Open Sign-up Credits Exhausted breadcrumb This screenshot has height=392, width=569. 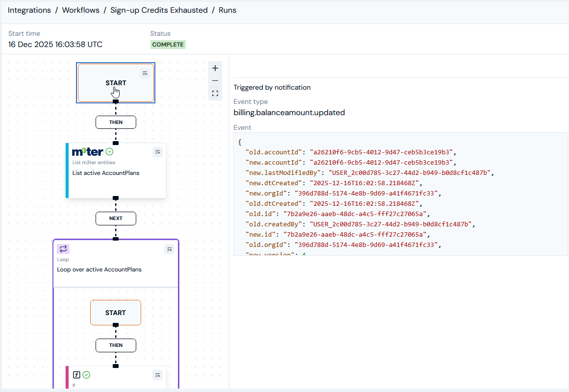click(x=159, y=10)
